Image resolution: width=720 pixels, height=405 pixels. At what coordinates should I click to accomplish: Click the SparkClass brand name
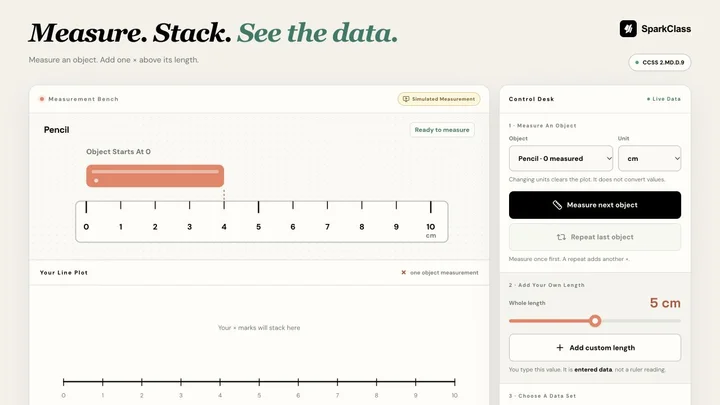click(x=666, y=29)
